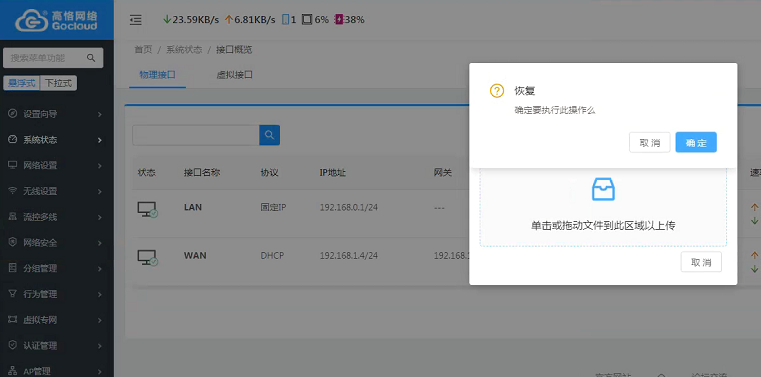Viewport: 761px width, 377px height.
Task: Confirm the restore with 确定 button
Action: (696, 143)
